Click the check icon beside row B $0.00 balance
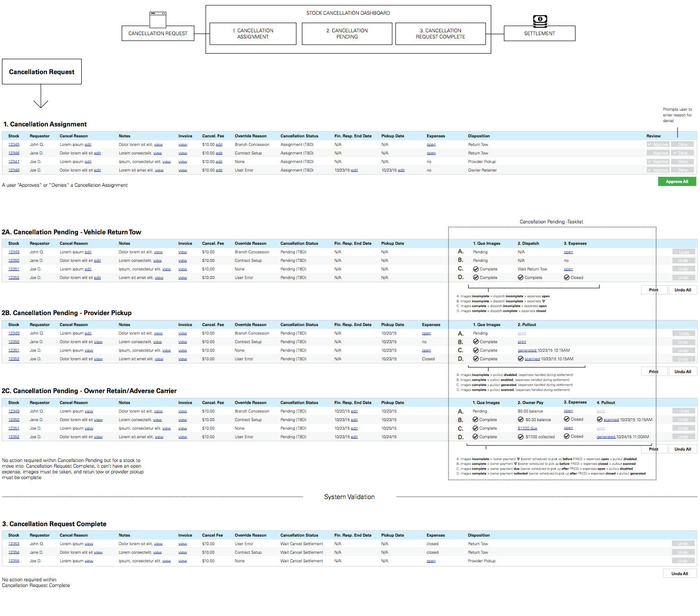This screenshot has height=616, width=700. (x=521, y=420)
